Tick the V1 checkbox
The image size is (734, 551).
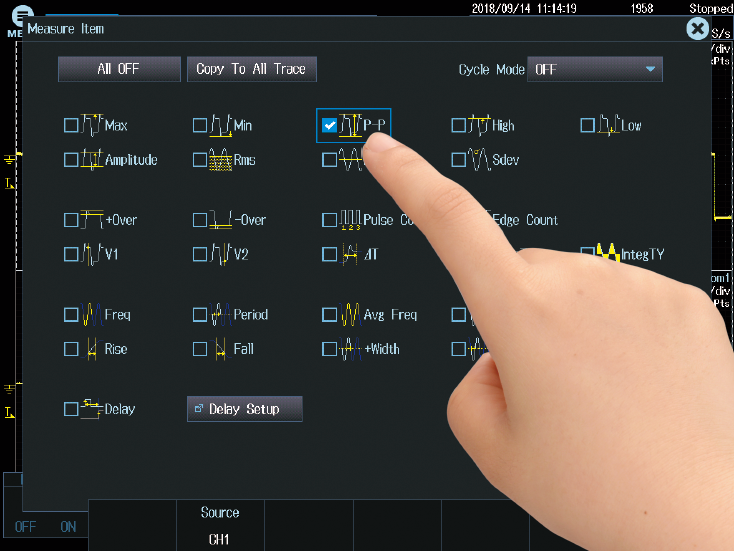(x=71, y=255)
